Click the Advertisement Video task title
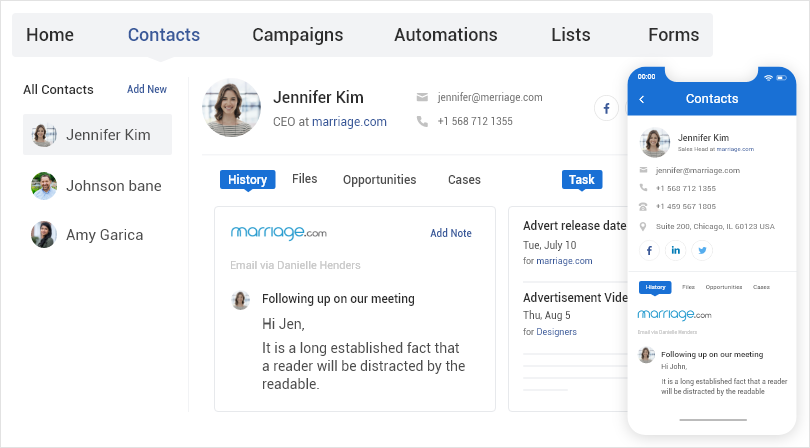810x448 pixels. coord(575,298)
